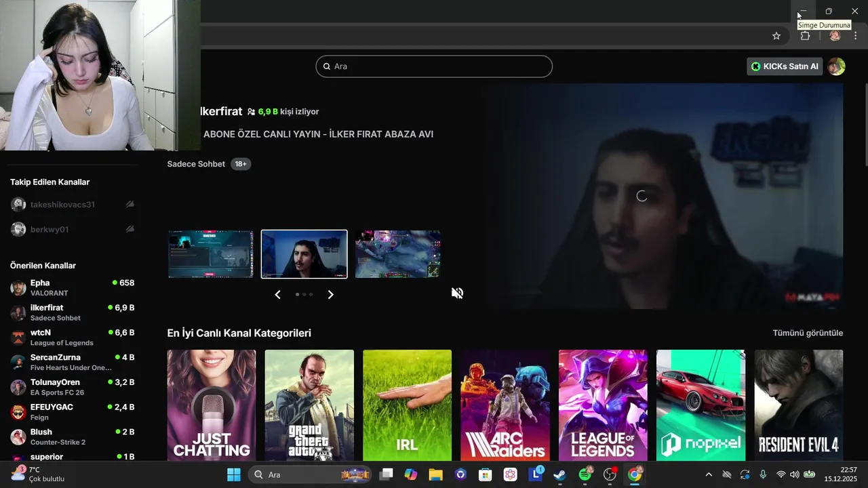Open recommended channel TolunayOren
Image resolution: width=868 pixels, height=488 pixels.
pyautogui.click(x=73, y=387)
